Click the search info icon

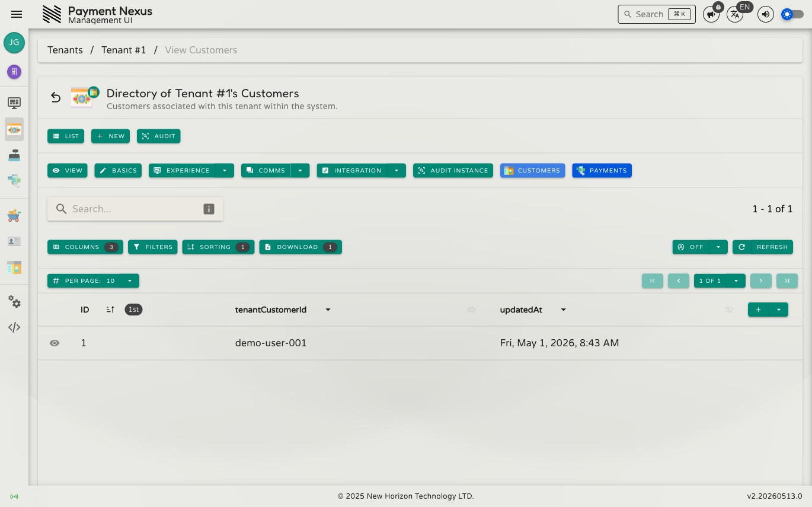(209, 209)
